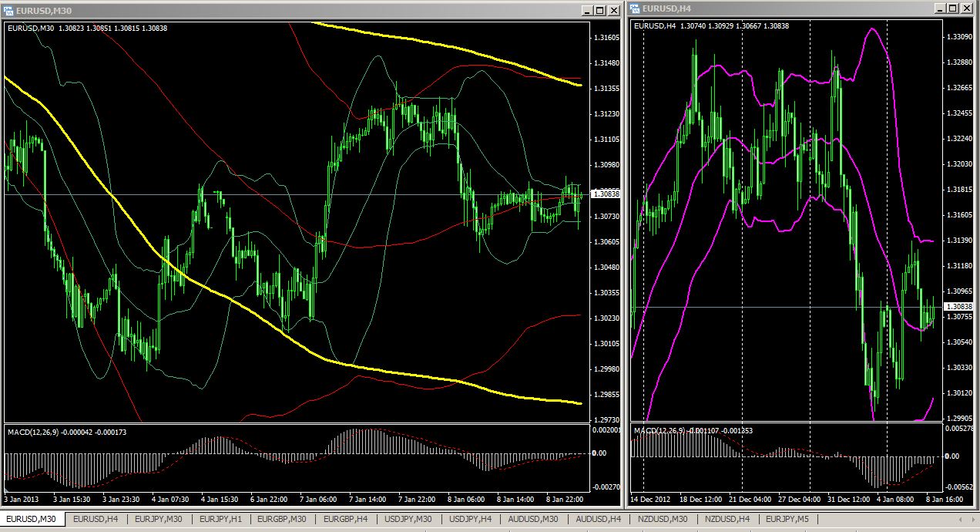Minimize the EURUSD,H4 chart window

click(942, 8)
